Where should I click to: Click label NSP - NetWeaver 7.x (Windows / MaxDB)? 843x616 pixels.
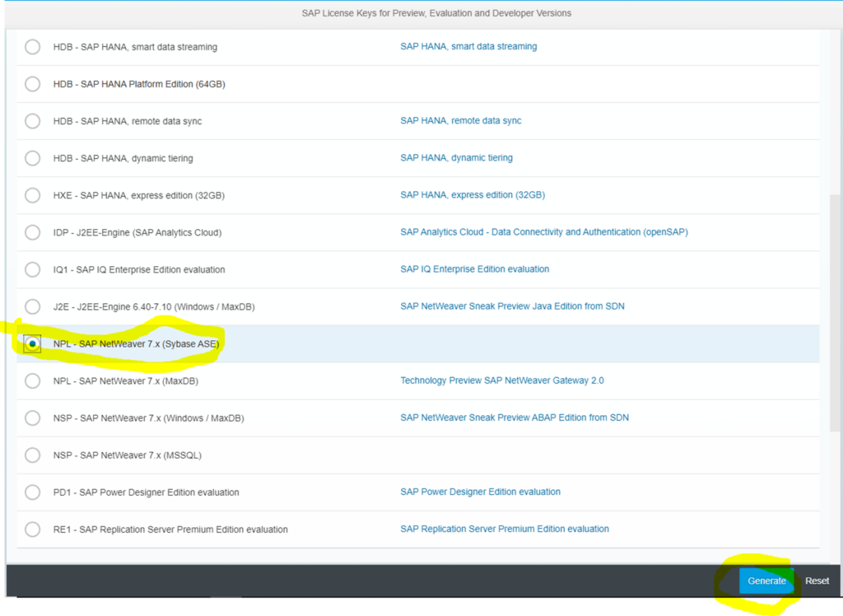148,418
